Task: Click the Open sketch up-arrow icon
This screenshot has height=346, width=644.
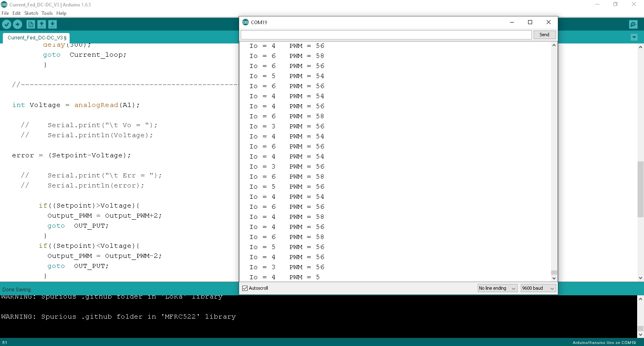Action: click(41, 25)
